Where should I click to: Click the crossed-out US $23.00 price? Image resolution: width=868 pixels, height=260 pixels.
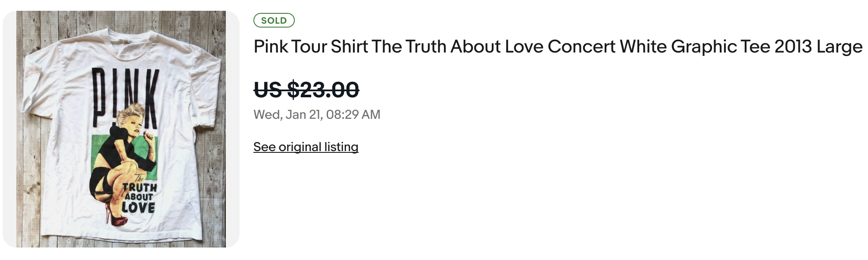pyautogui.click(x=306, y=90)
